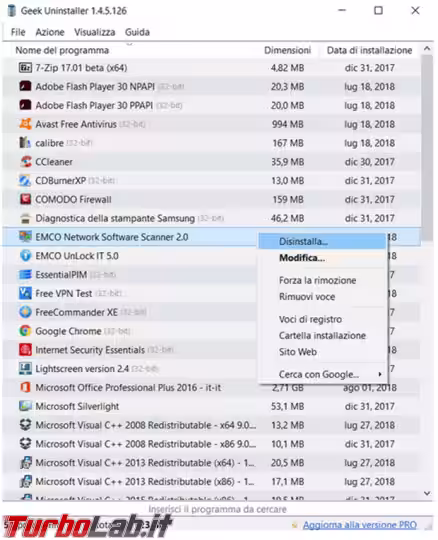
Task: Open the Azione menu
Action: pyautogui.click(x=50, y=32)
